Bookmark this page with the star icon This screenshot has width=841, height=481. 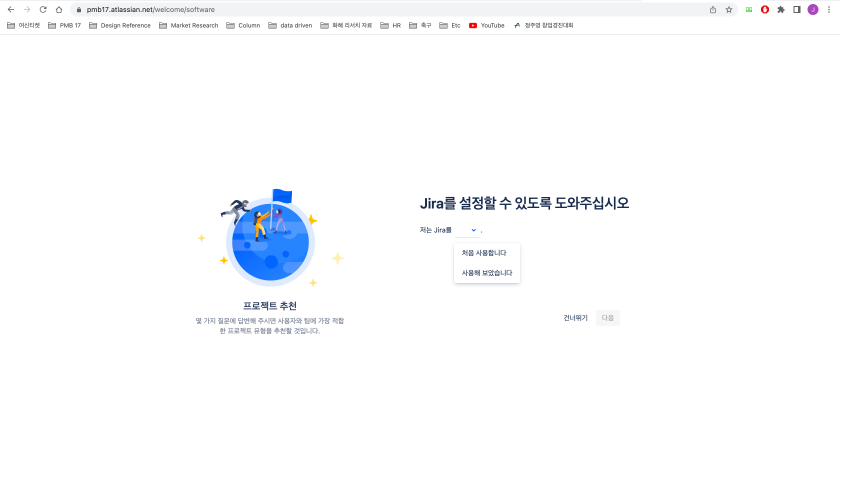pos(729,10)
